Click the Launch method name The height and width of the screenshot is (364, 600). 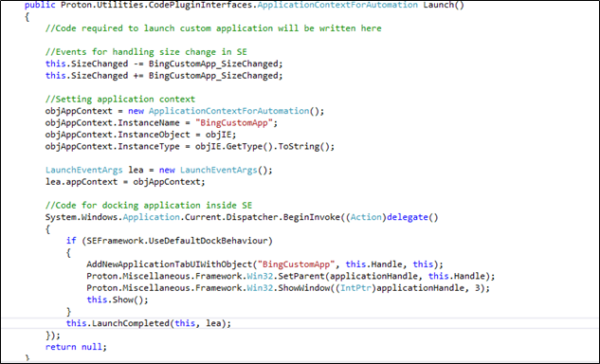(438, 5)
